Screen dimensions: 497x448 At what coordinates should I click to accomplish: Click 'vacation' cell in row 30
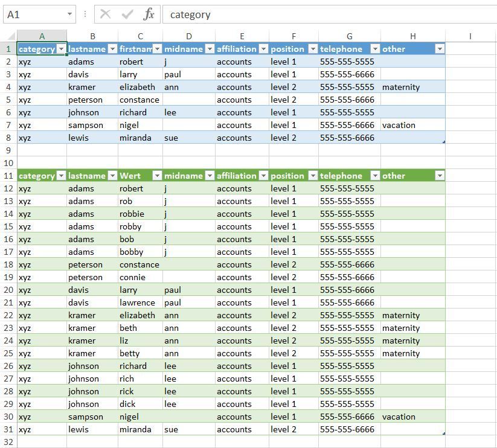[413, 417]
